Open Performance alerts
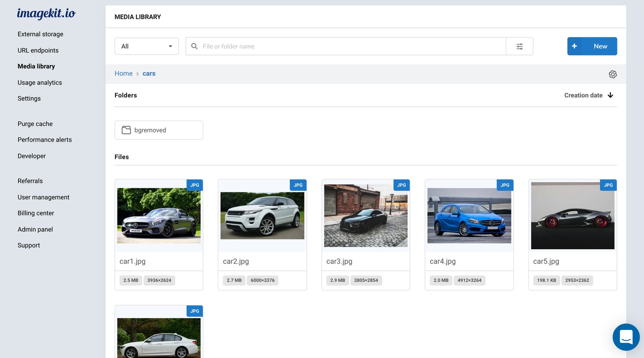Screen dimensions: 644x358 point(45,140)
